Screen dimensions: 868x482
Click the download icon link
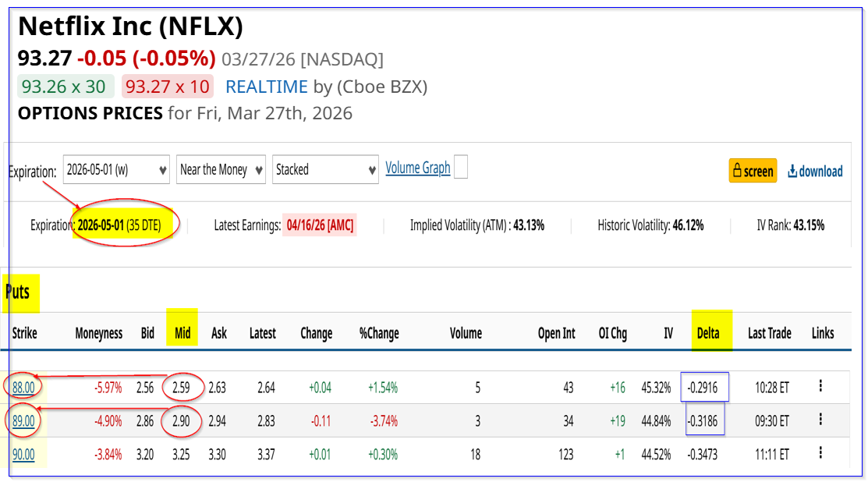[815, 171]
